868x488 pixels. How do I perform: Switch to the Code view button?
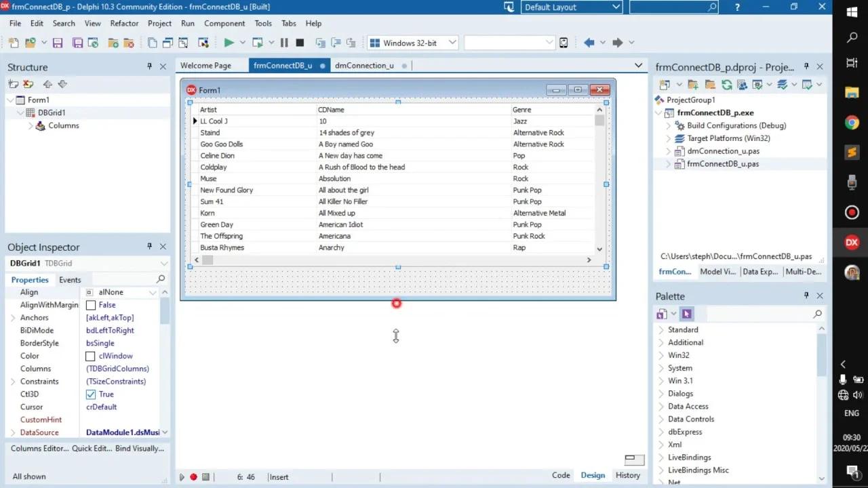click(561, 475)
